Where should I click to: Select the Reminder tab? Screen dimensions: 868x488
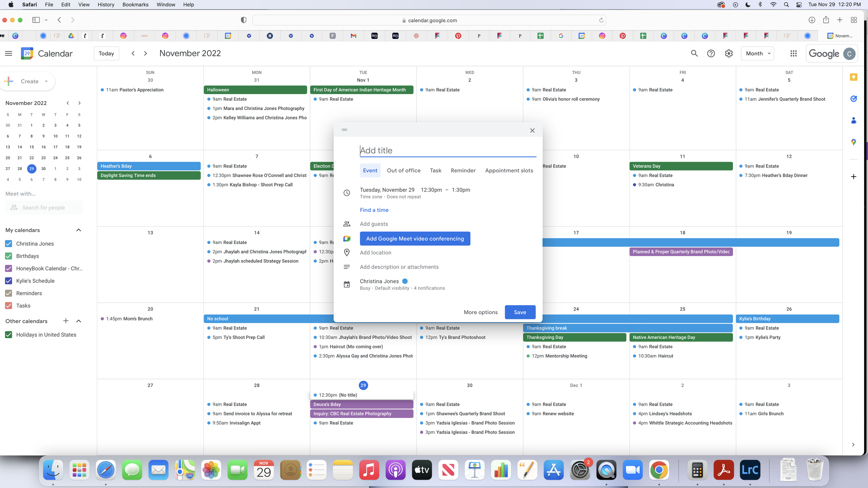463,170
